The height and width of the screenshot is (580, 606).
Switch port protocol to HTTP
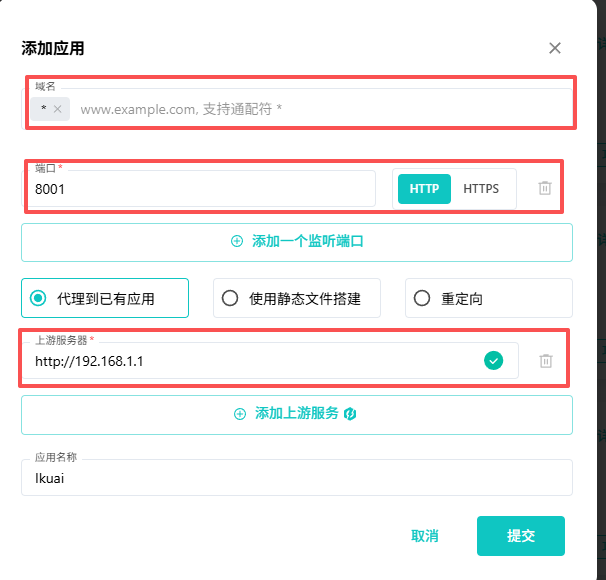point(424,188)
